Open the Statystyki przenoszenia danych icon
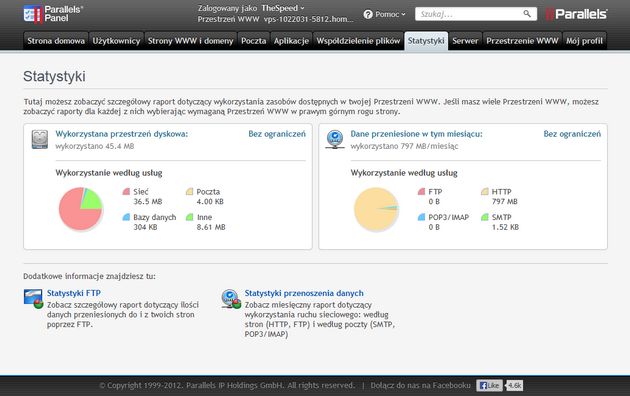The image size is (630, 396). click(231, 298)
